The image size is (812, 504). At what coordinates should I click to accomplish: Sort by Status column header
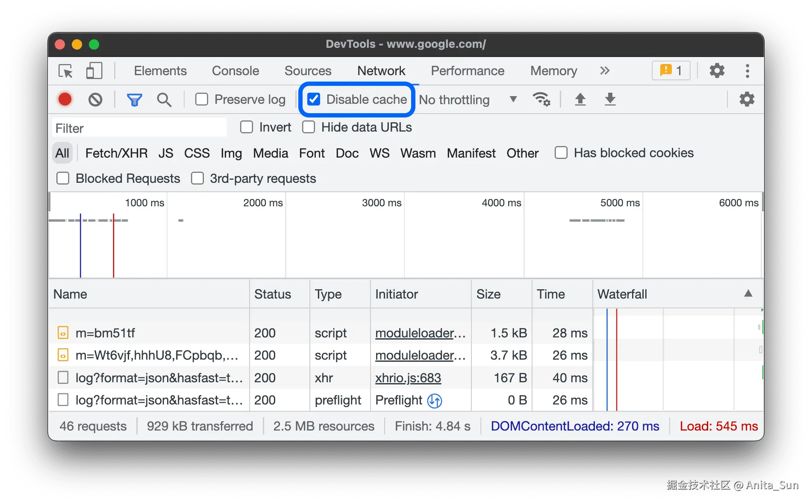pyautogui.click(x=279, y=294)
